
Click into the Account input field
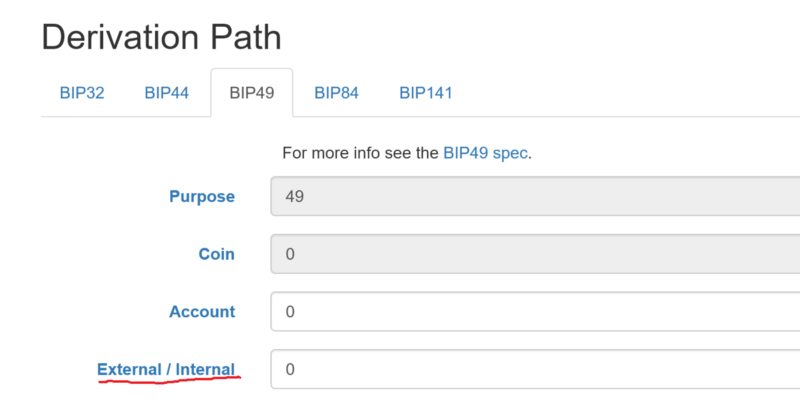coord(535,312)
